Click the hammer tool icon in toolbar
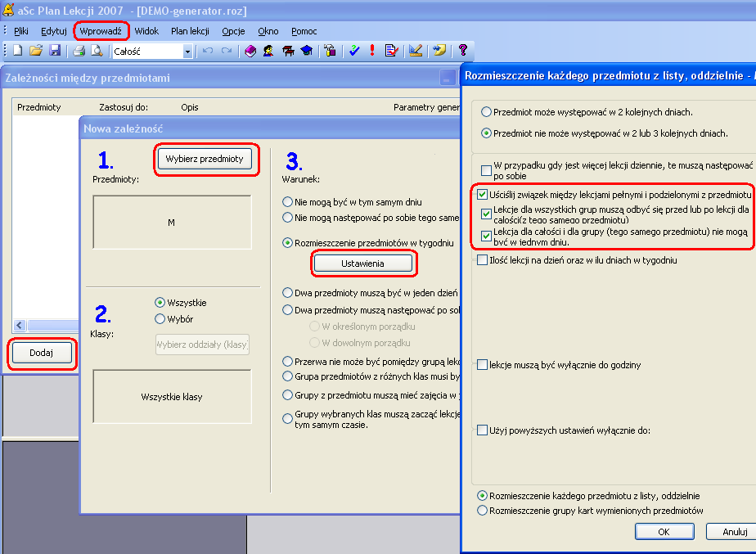Viewport: 756px width, 554px height. pos(331,51)
